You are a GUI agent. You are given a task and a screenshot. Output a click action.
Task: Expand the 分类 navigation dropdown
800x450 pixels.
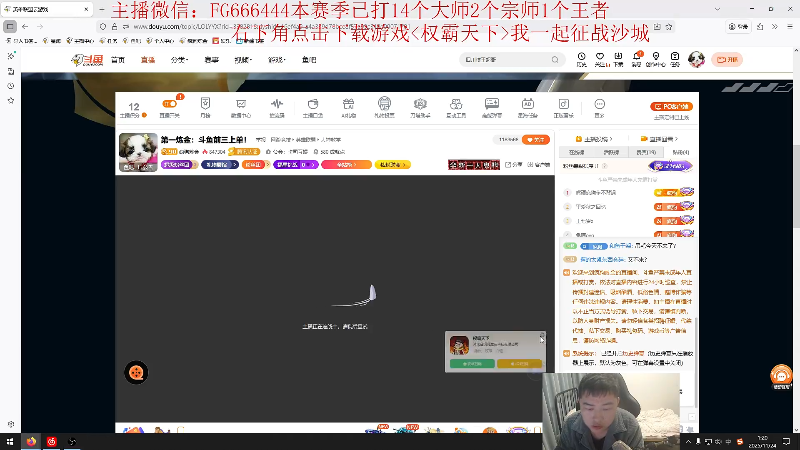179,60
